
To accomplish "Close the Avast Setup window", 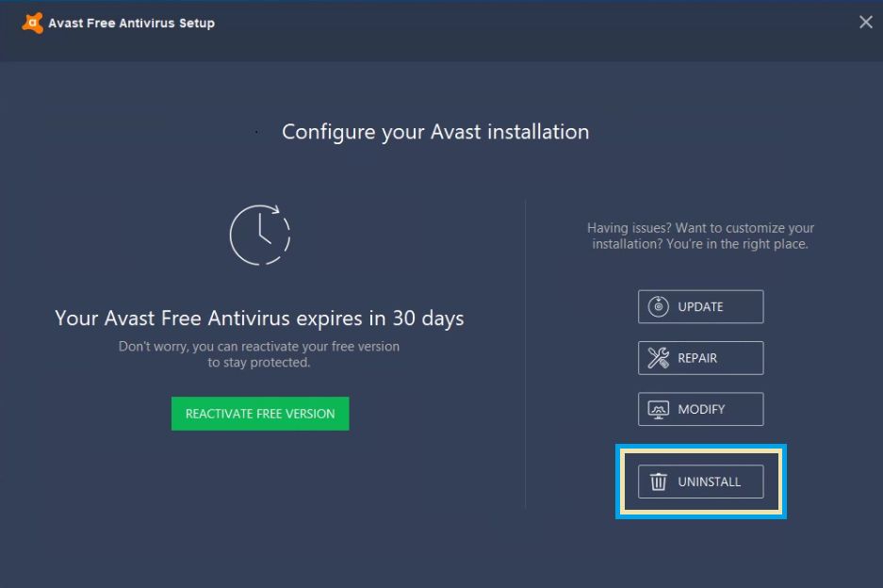I will [865, 22].
